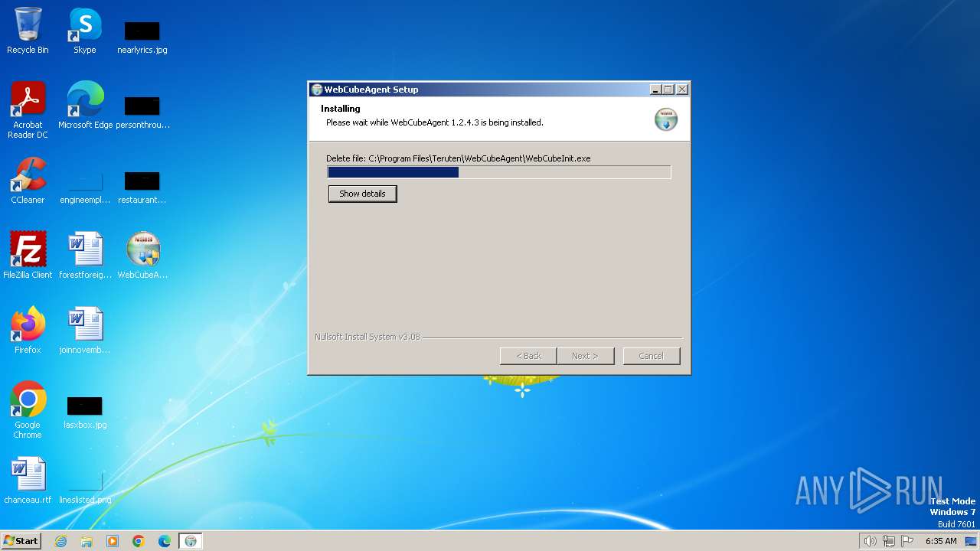Click the Show desktop button on the taskbar

[x=972, y=541]
